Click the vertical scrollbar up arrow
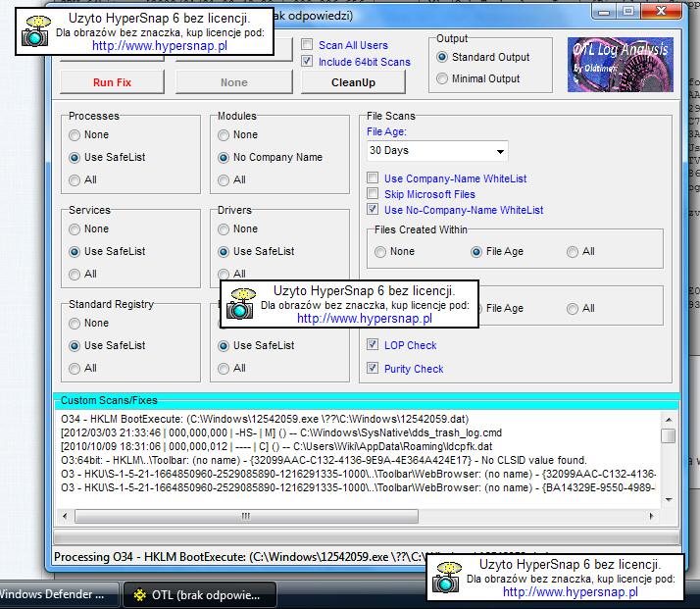The image size is (700, 609). click(x=669, y=420)
